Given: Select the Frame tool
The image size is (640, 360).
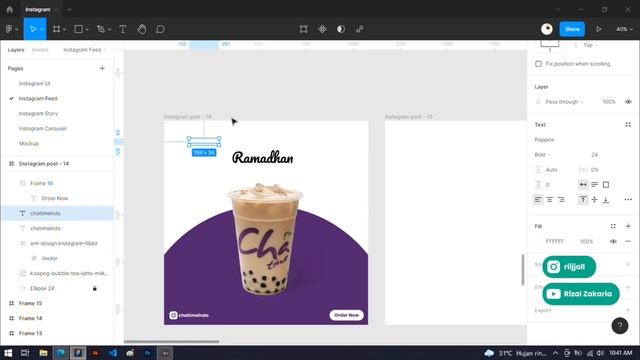Looking at the screenshot, I should pos(56,29).
